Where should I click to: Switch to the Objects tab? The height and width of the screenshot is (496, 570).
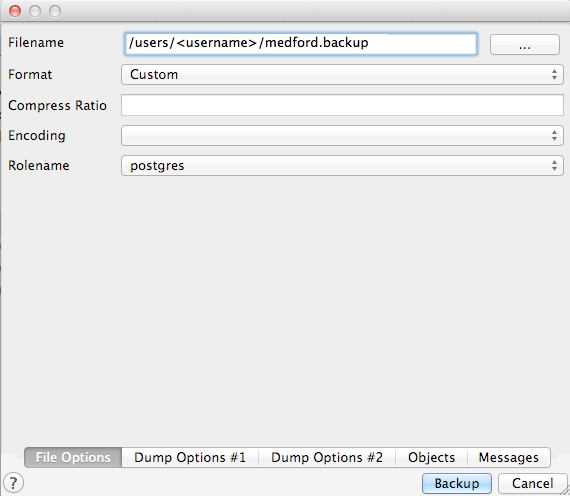431,457
